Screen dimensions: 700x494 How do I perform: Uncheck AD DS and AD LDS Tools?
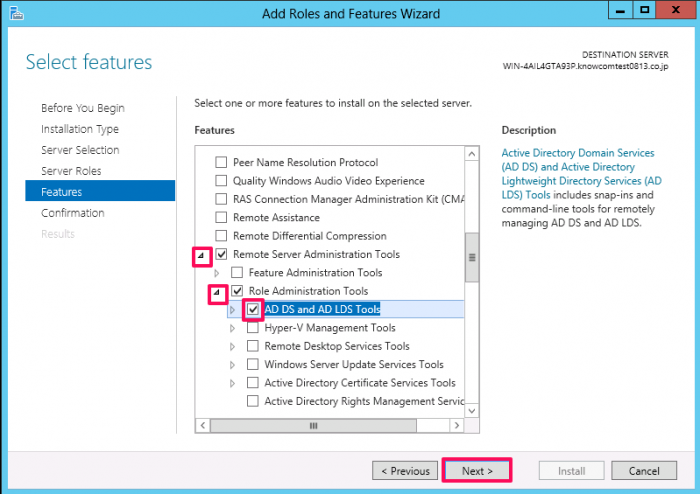(253, 309)
